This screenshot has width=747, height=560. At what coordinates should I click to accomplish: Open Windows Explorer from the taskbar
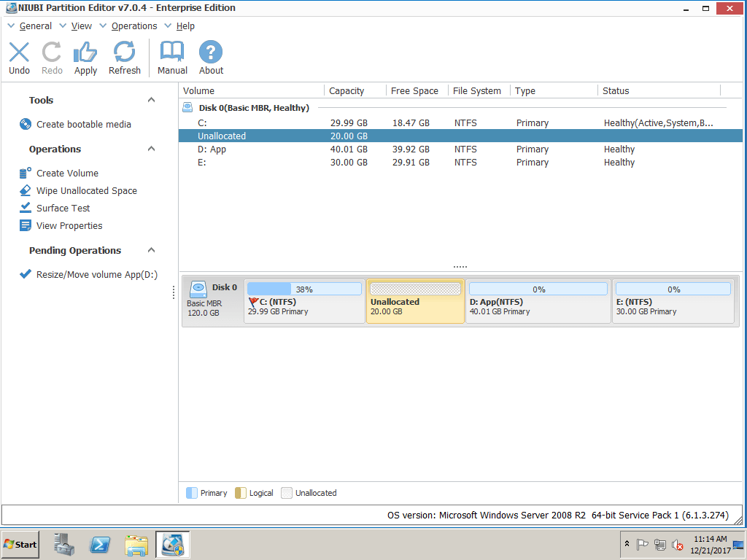136,545
